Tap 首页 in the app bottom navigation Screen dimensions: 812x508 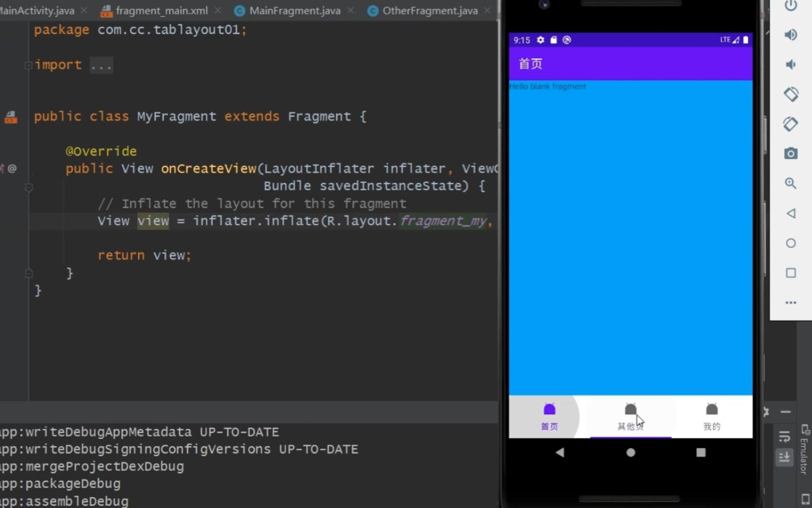tap(549, 418)
